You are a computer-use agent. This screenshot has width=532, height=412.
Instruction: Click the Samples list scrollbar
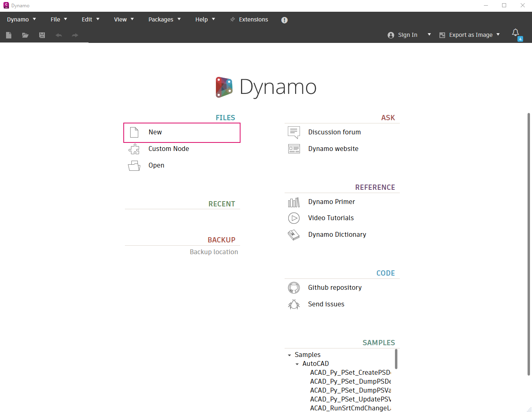[x=396, y=359]
